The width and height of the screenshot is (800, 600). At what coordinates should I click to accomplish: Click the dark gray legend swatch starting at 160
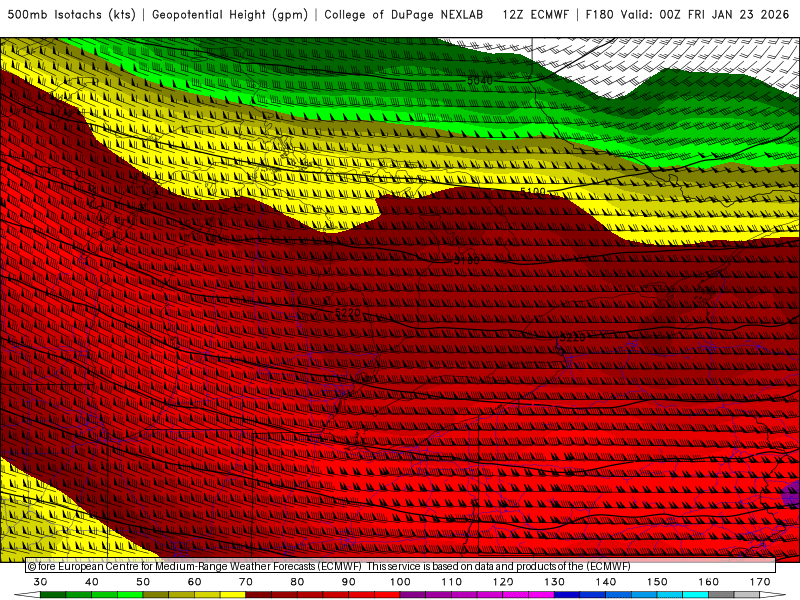tap(721, 595)
